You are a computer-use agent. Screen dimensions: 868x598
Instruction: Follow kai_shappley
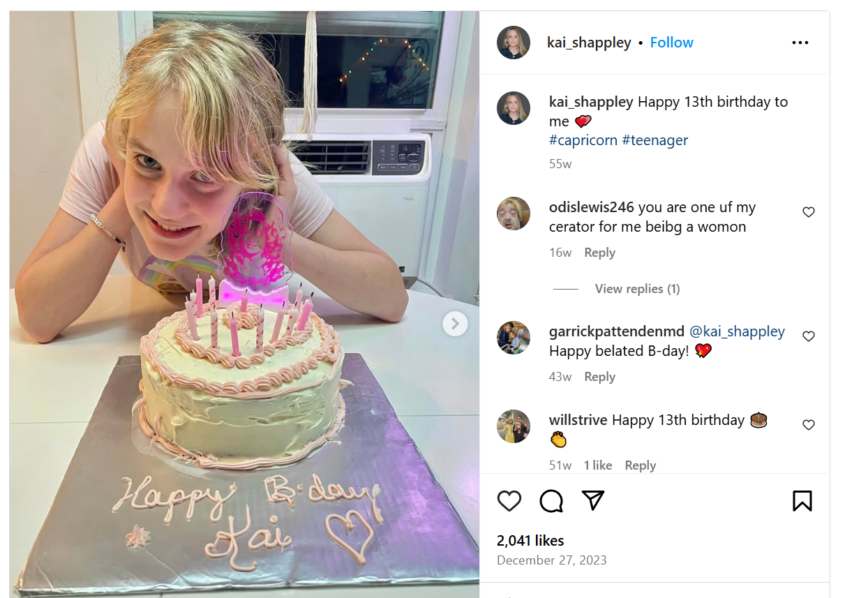pos(671,43)
